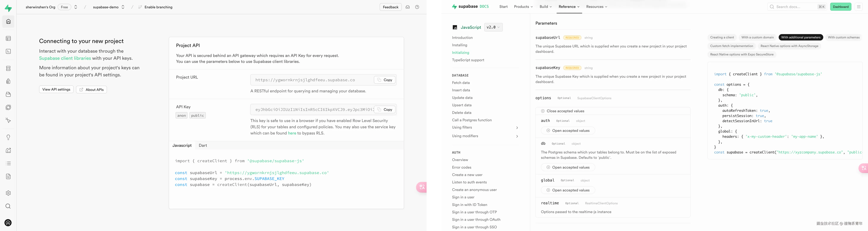Open the Table Editor sidebar icon

[x=8, y=38]
